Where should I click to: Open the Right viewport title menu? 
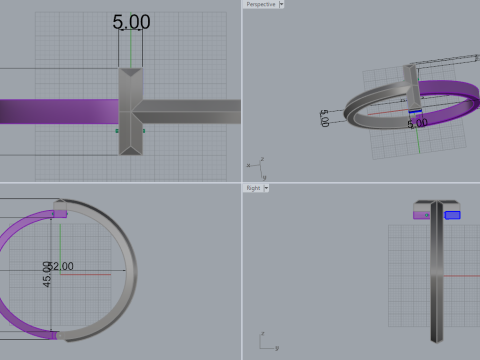[x=253, y=188]
